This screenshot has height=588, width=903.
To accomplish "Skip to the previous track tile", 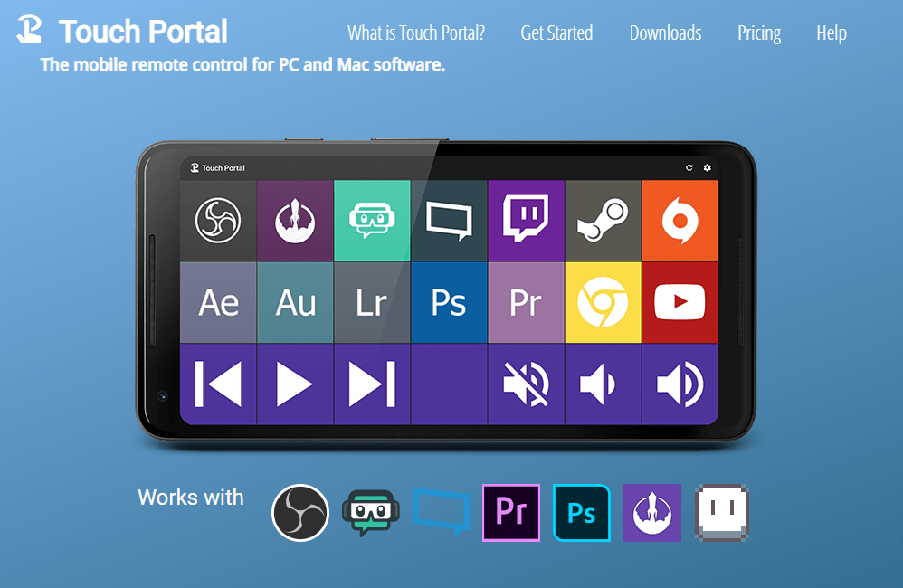I will tap(218, 384).
